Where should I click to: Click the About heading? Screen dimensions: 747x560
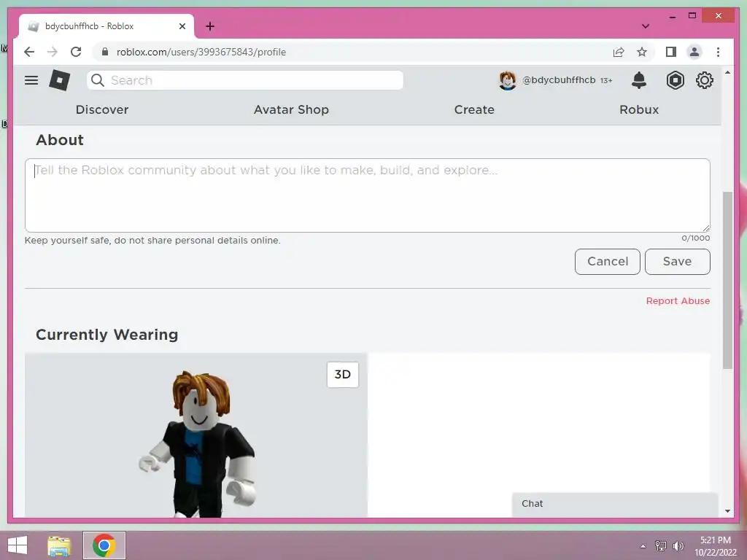(x=60, y=139)
